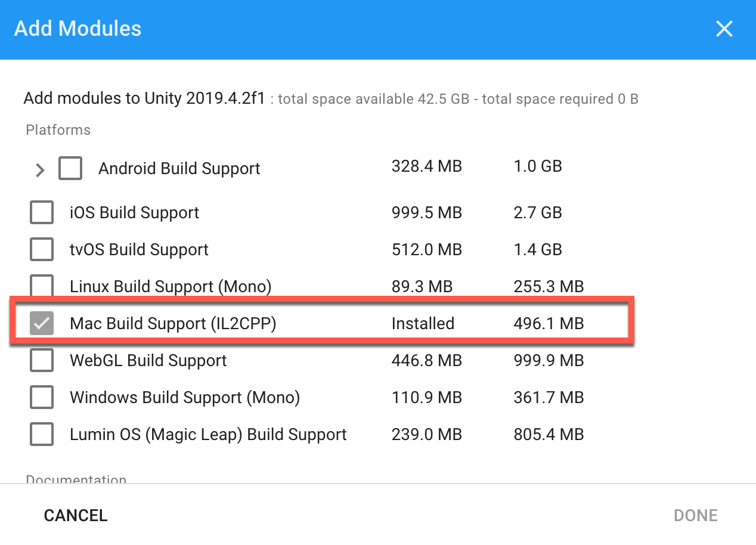
Task: Click the 512.0 MB download size
Action: 426,250
